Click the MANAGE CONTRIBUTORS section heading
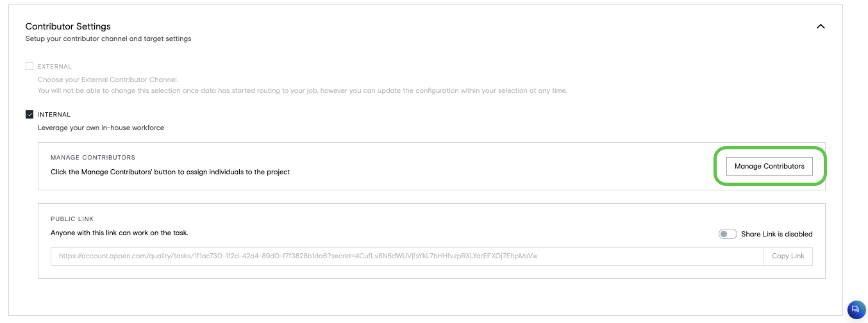Screen dimensions: 868x323 pyautogui.click(x=93, y=157)
